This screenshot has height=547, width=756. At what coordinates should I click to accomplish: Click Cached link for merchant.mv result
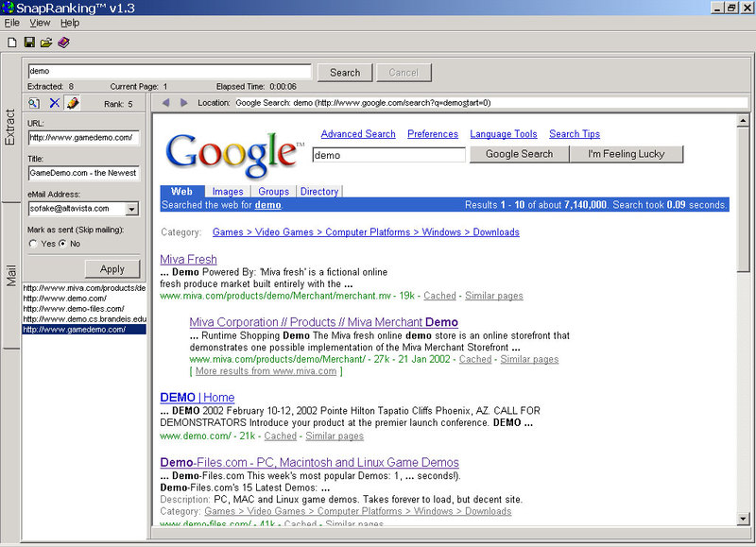click(439, 296)
